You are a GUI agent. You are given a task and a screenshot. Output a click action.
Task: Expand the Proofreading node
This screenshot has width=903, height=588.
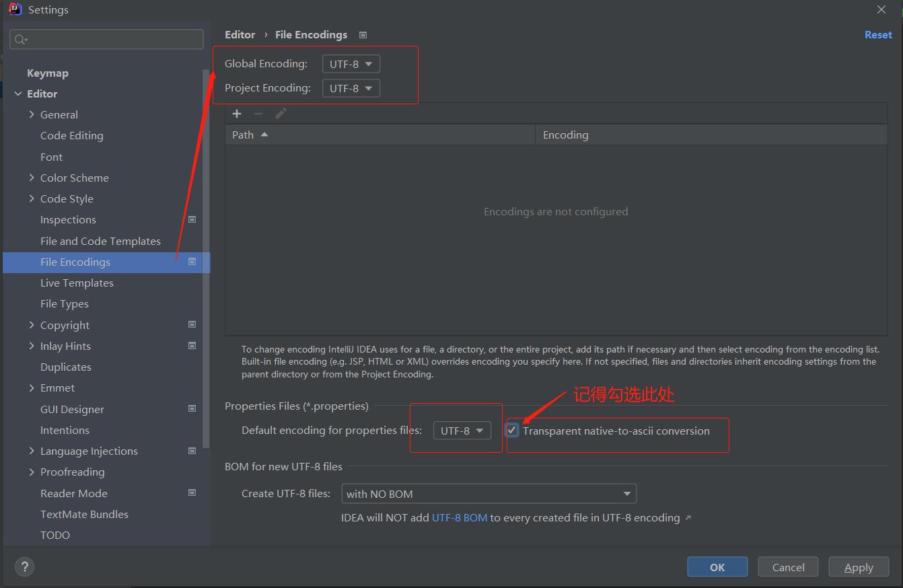coord(32,472)
